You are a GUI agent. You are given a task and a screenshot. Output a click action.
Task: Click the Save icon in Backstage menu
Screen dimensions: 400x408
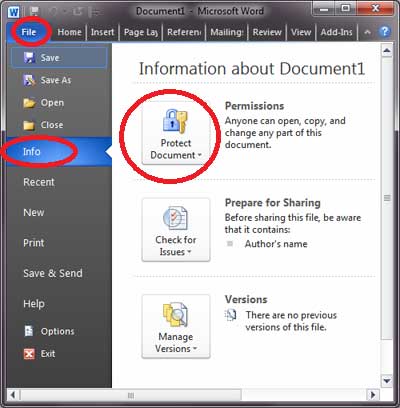click(29, 58)
